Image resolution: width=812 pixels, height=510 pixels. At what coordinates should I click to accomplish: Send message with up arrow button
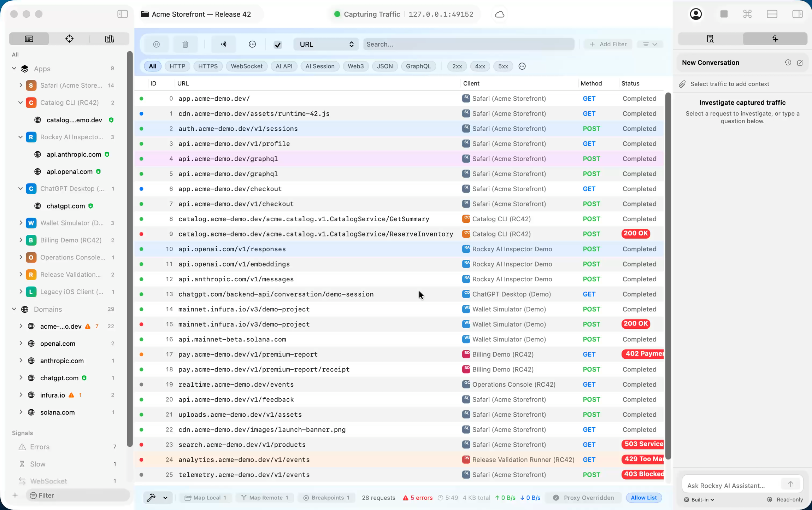pyautogui.click(x=790, y=484)
